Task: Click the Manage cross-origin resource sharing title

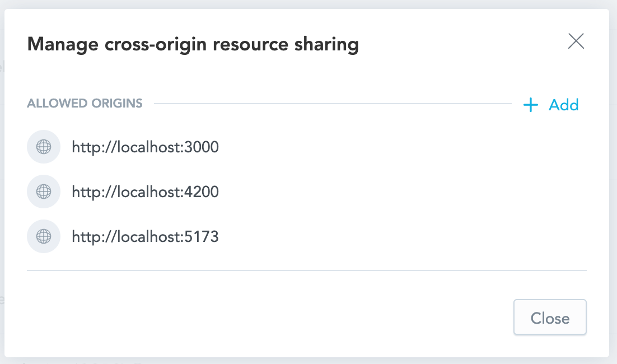Action: pyautogui.click(x=193, y=44)
